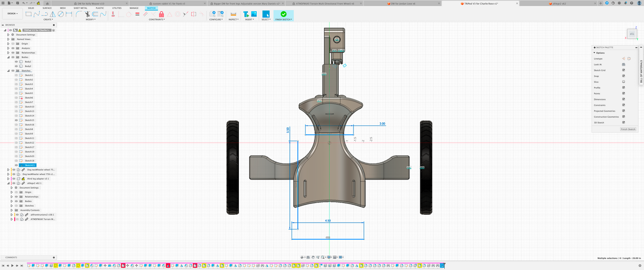
Task: Select the center diameter circle tool
Action: [61, 14]
